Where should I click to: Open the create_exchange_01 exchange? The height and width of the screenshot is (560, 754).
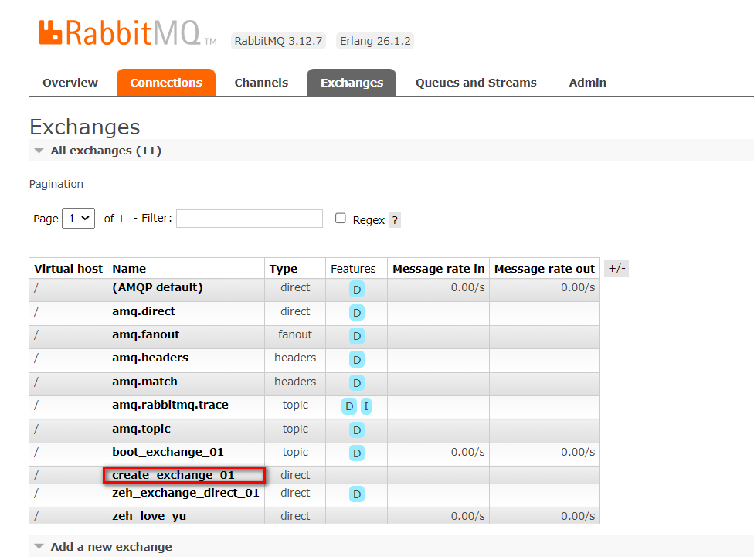pyautogui.click(x=173, y=475)
